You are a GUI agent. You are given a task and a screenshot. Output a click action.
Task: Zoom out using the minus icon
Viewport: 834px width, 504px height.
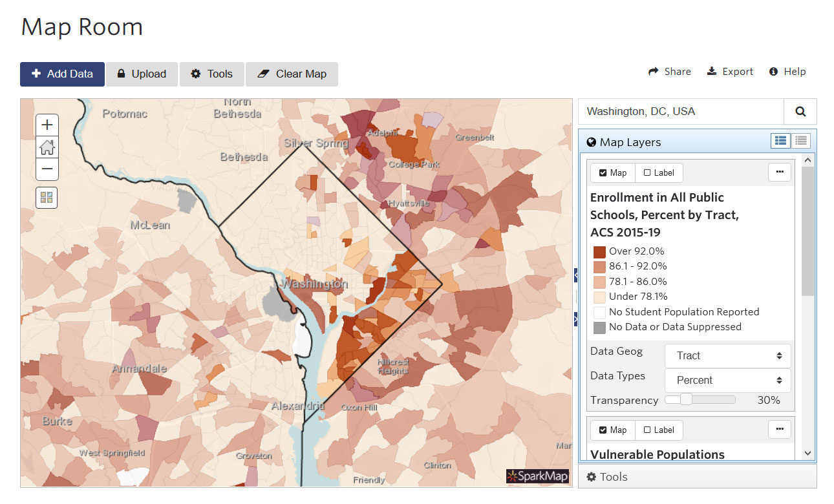[46, 169]
